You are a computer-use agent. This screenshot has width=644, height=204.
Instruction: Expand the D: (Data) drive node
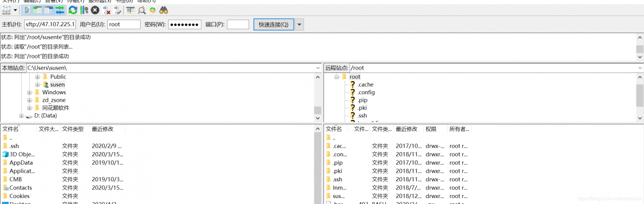click(x=21, y=116)
